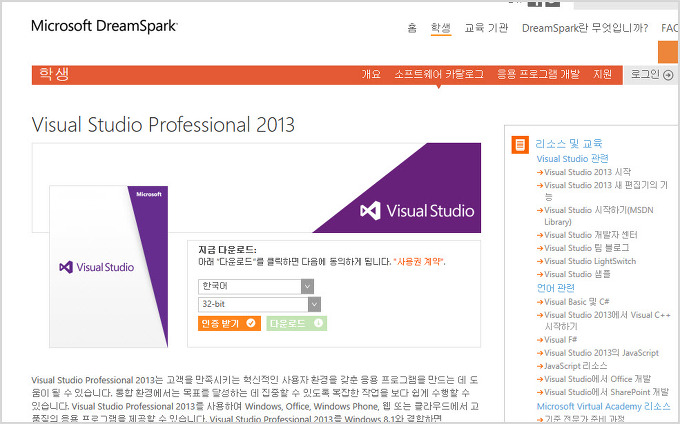Image resolution: width=680 pixels, height=424 pixels.
Task: Go to the 홈 menu item
Action: (x=412, y=27)
